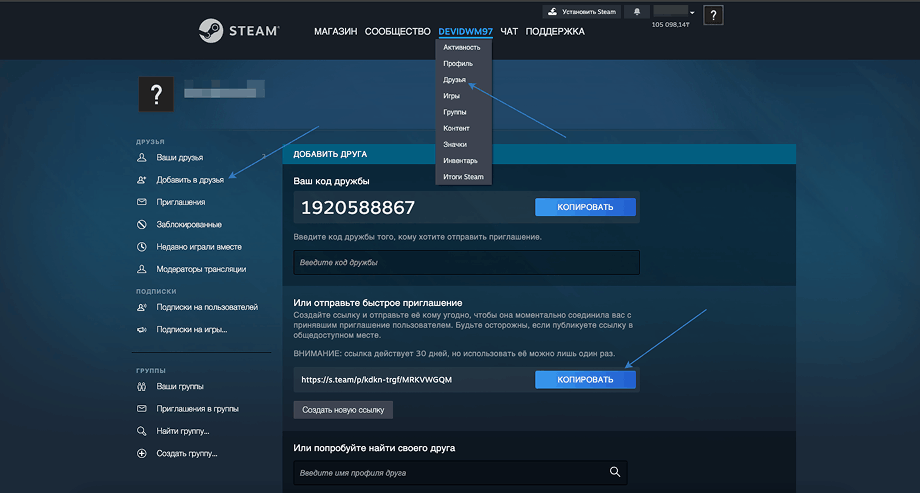Click the Установить Steam button
This screenshot has width=920, height=493.
coord(581,12)
